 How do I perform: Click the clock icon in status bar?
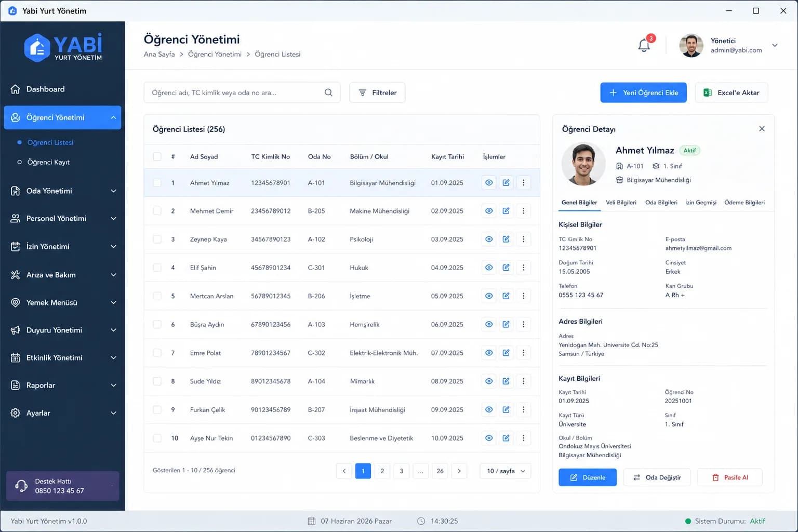pyautogui.click(x=421, y=521)
